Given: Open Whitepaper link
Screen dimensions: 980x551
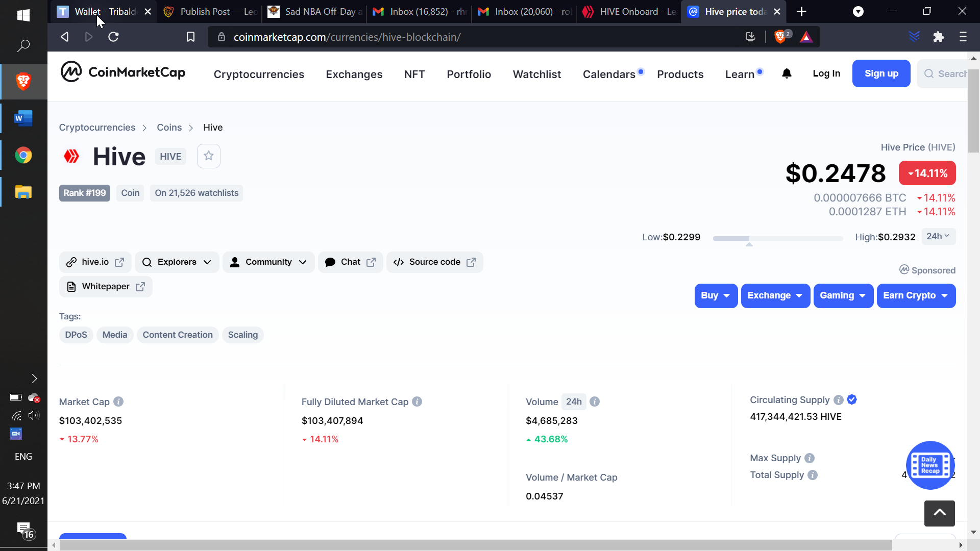Looking at the screenshot, I should [106, 287].
